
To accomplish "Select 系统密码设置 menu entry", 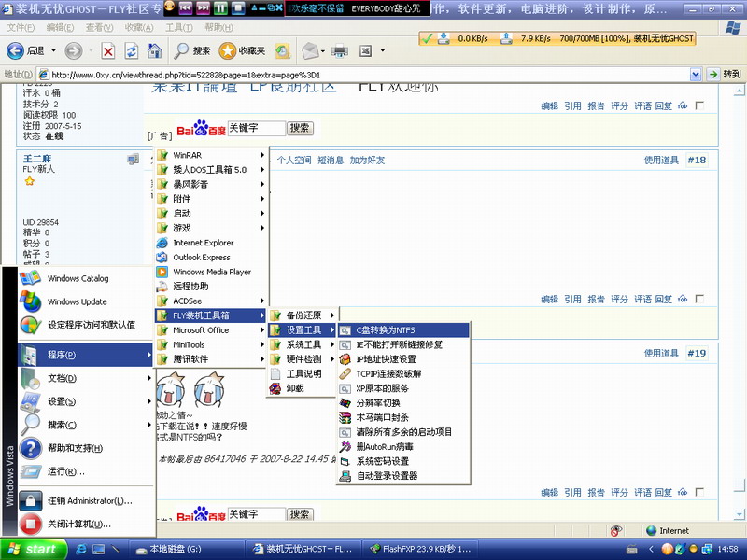I will click(x=403, y=461).
